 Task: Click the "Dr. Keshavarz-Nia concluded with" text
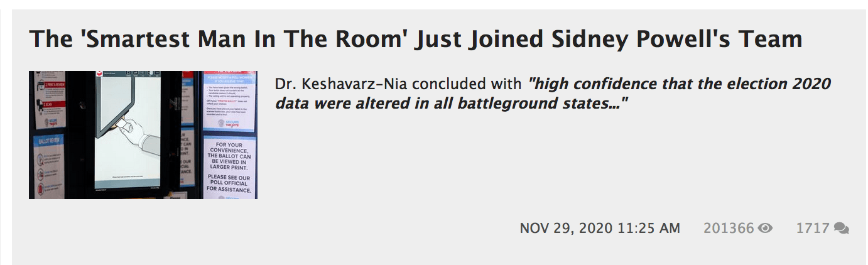(398, 84)
